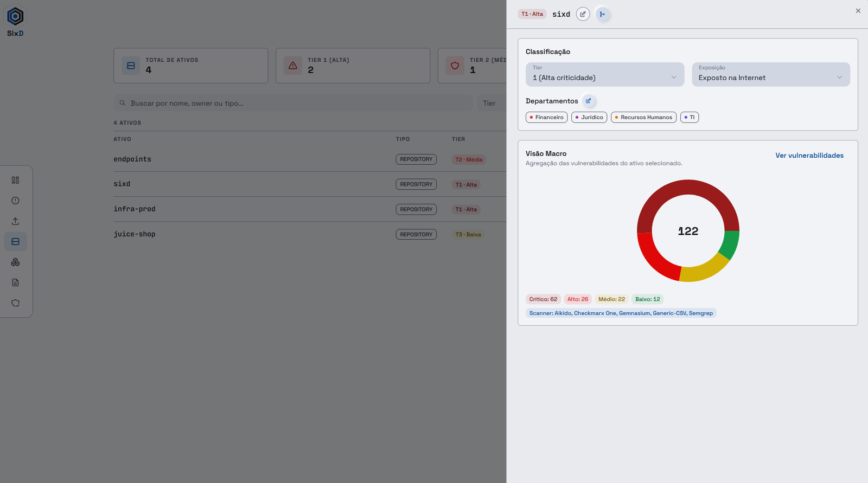Viewport: 868px width, 483px height.
Task: Click REPOSITORY badge in the juice-shop row
Action: tap(416, 234)
